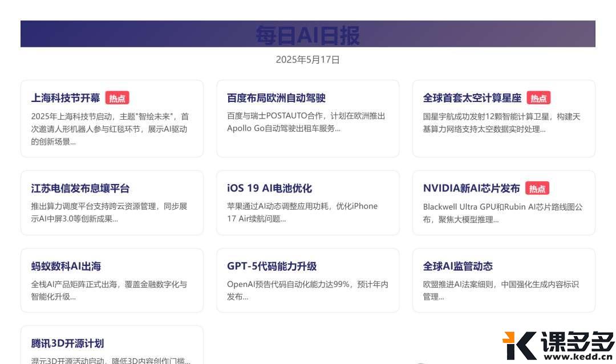Click the 热点 badge beside 全球首套太空计算星座
Viewport: 616px width, 364px height.
click(538, 98)
